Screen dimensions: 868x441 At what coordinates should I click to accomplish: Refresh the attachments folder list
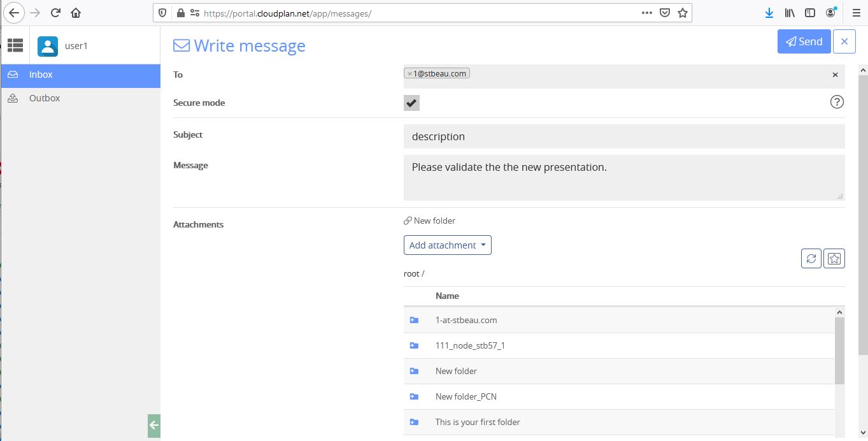[x=811, y=258]
